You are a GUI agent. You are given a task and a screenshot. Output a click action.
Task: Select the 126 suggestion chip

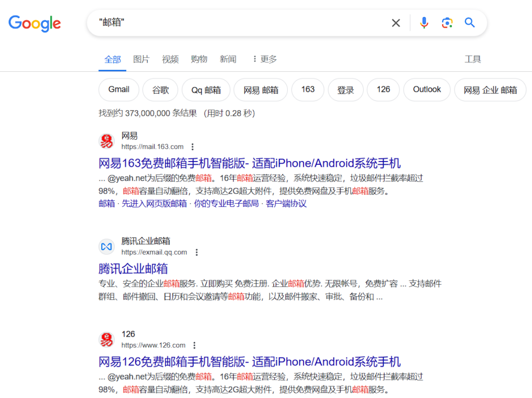[383, 89]
